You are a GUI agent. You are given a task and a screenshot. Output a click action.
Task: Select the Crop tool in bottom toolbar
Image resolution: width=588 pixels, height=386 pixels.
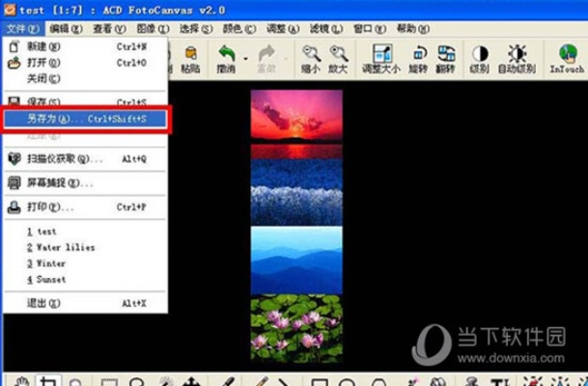(x=48, y=381)
